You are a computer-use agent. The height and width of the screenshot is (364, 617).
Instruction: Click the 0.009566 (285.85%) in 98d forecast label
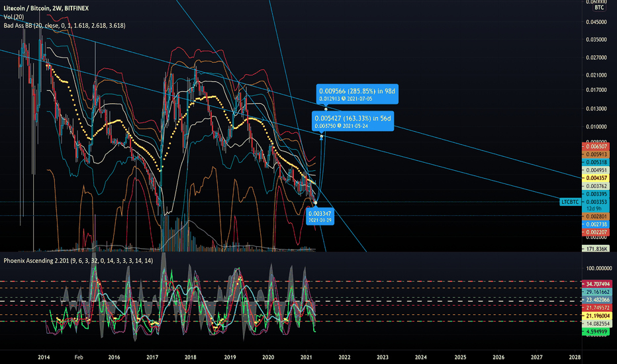357,94
